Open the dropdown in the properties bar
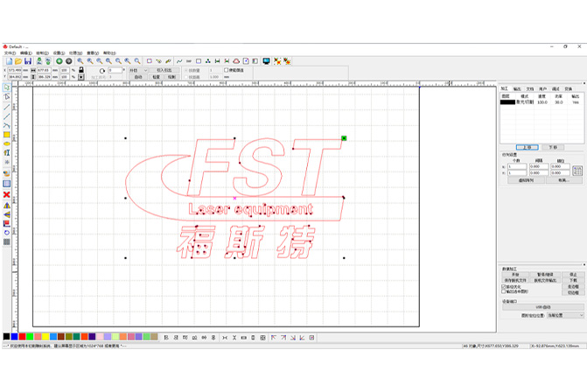This screenshot has width=587, height=392. (138, 70)
